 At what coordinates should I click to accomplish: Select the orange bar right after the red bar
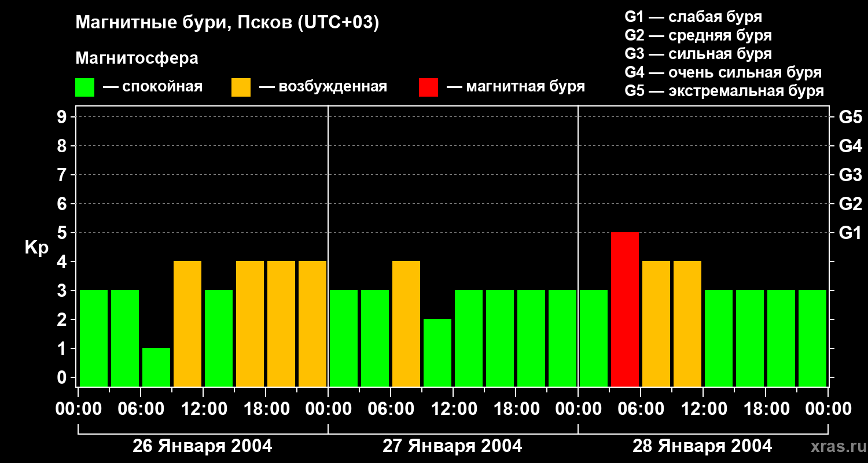(x=656, y=324)
